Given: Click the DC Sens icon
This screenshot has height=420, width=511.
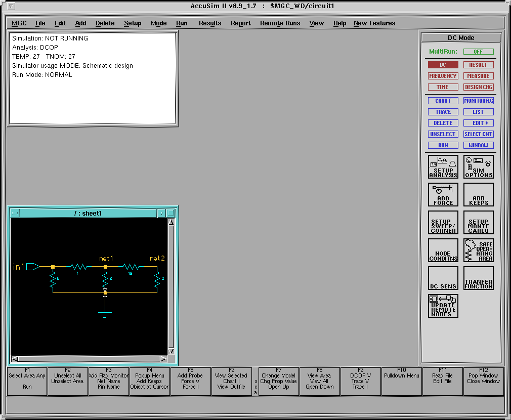Looking at the screenshot, I should pos(443,278).
